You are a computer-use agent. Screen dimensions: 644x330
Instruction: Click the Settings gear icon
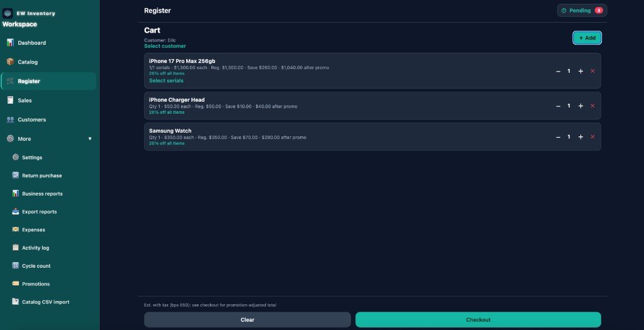pyautogui.click(x=16, y=157)
